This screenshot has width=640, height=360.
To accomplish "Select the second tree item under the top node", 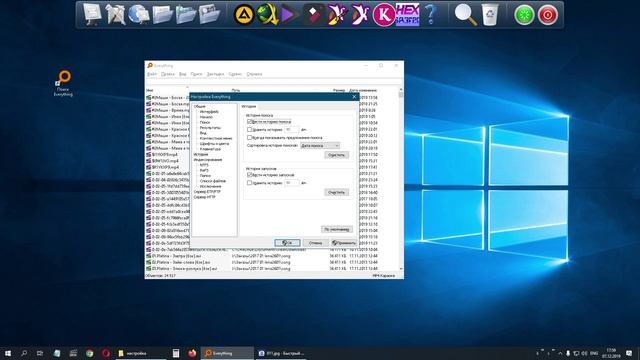I will click(206, 117).
